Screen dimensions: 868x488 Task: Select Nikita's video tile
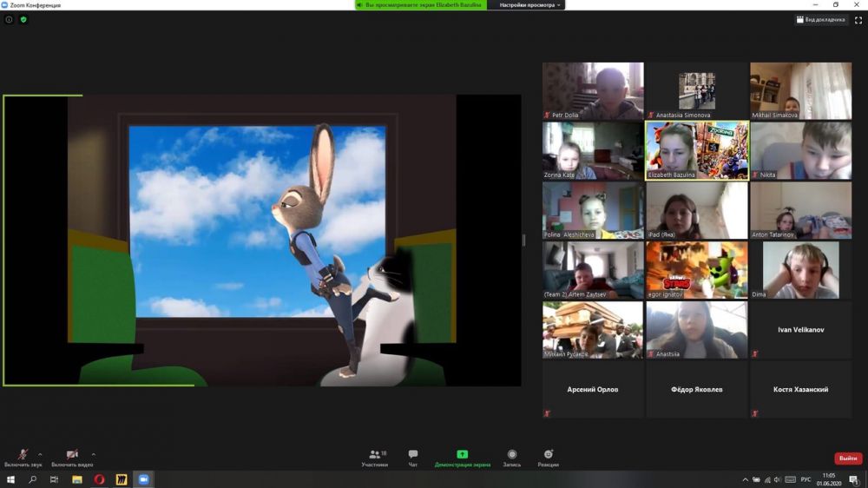[800, 151]
